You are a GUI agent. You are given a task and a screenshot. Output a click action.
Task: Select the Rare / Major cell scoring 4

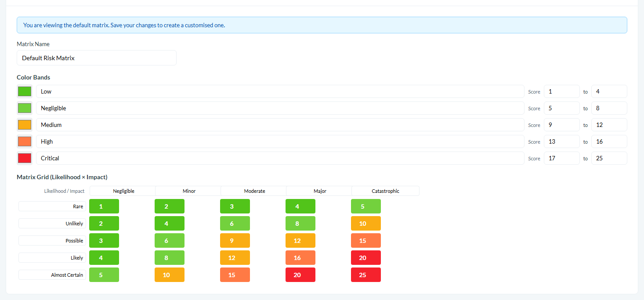[x=300, y=206]
